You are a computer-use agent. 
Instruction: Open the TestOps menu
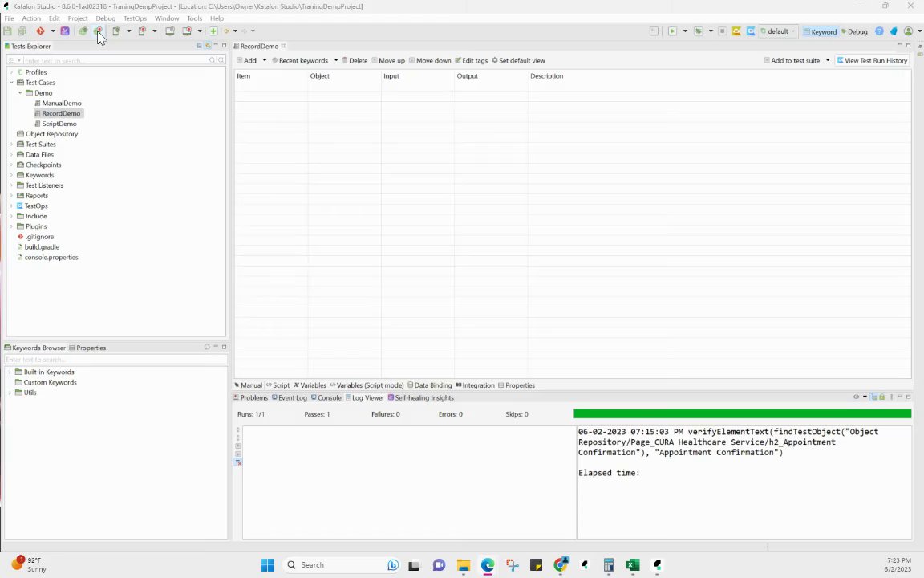pyautogui.click(x=135, y=18)
